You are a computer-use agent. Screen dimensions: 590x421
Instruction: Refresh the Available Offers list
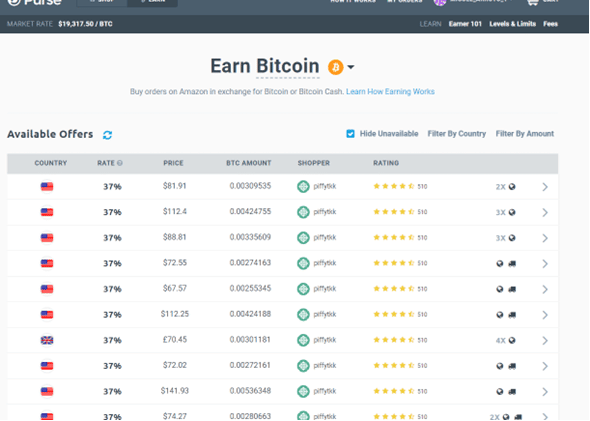point(107,135)
